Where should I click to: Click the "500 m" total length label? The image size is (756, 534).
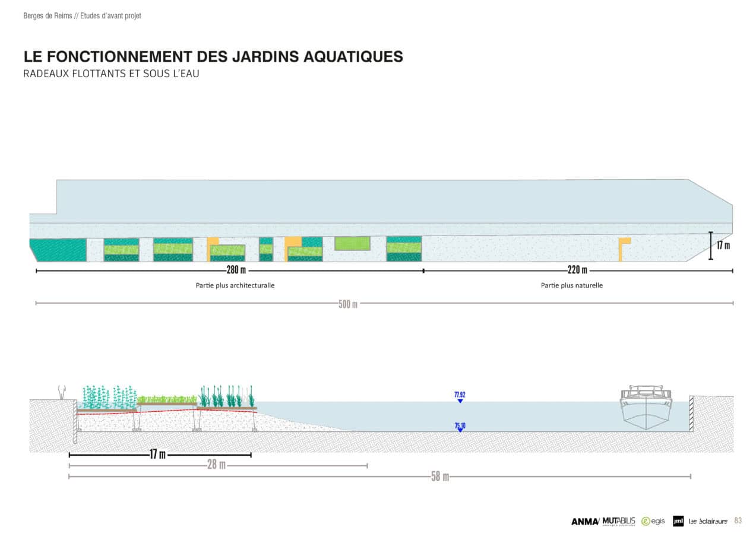(x=348, y=304)
